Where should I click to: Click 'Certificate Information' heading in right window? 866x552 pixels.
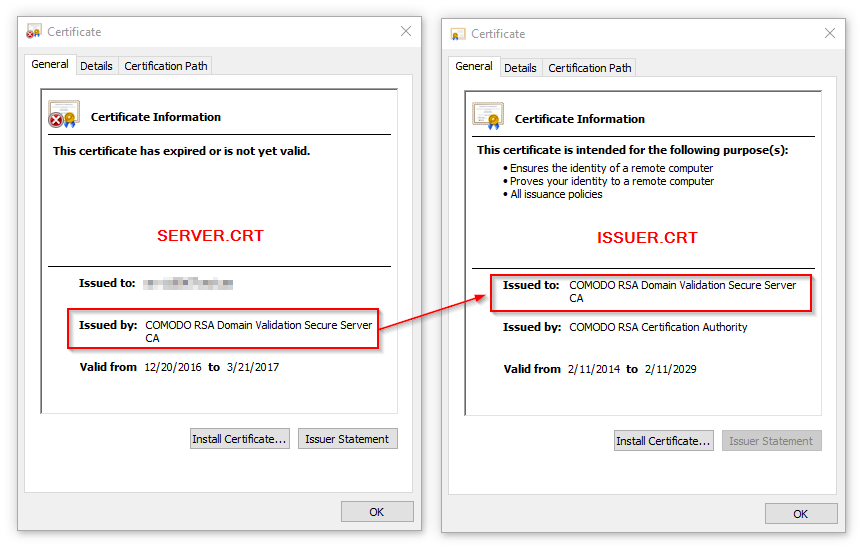coord(580,119)
